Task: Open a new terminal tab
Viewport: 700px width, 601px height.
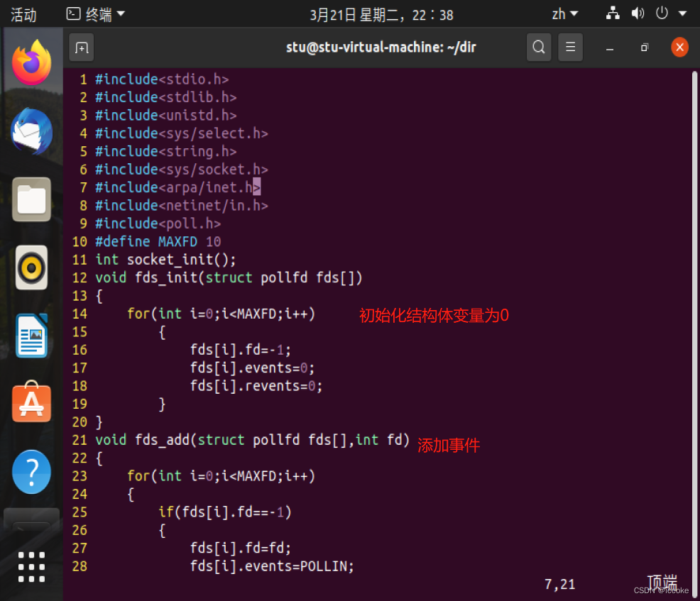Action: pos(81,48)
